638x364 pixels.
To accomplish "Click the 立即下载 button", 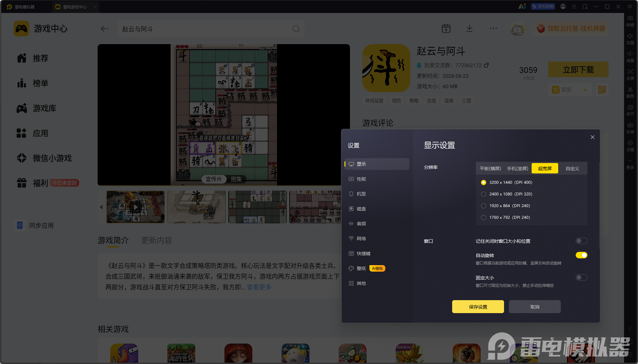I will coord(578,69).
